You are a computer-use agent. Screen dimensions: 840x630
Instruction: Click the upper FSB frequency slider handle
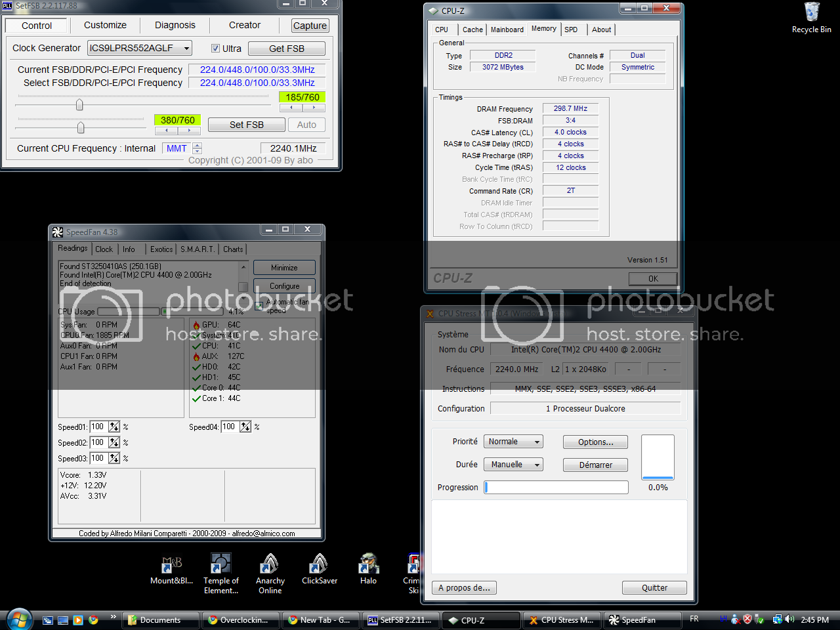coord(79,105)
